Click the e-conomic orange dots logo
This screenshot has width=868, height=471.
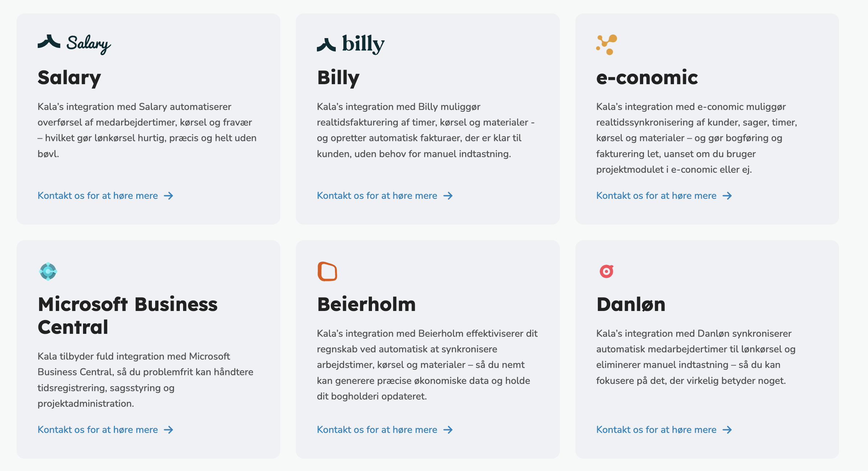[x=607, y=45]
